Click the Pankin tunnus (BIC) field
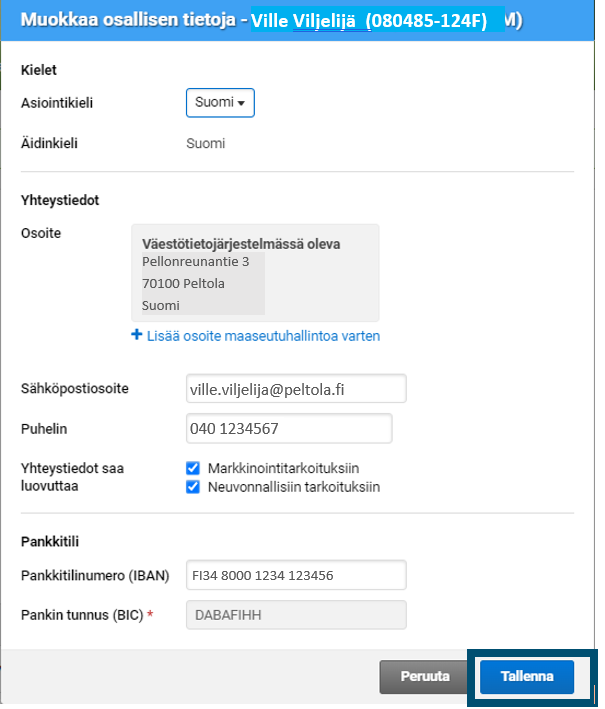 click(296, 614)
